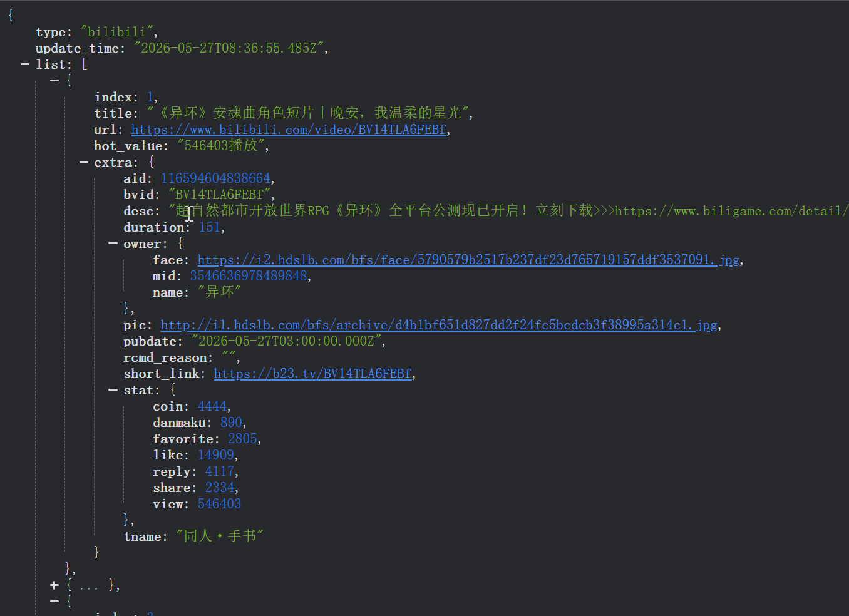Expand the collapsed { ... } list item
The height and width of the screenshot is (616, 849).
click(x=54, y=585)
